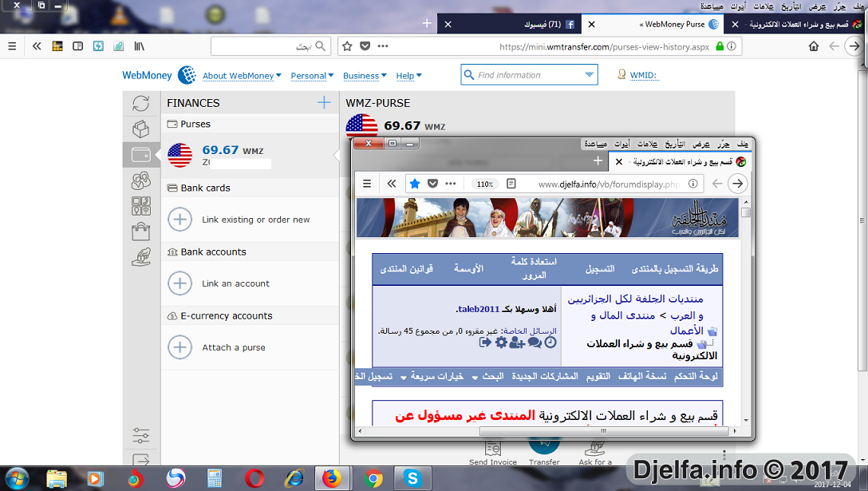Click the blue plus next to FINANCES
This screenshot has height=491, width=868.
(x=324, y=102)
